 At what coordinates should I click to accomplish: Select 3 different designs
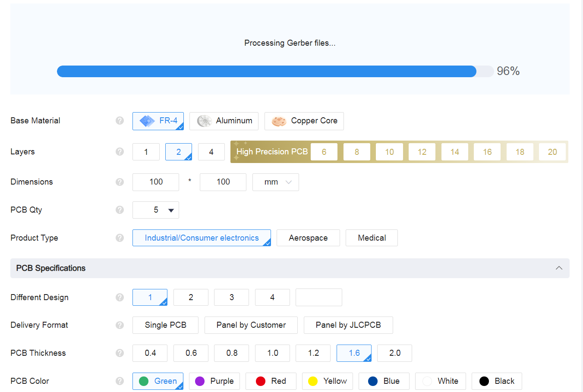point(232,298)
